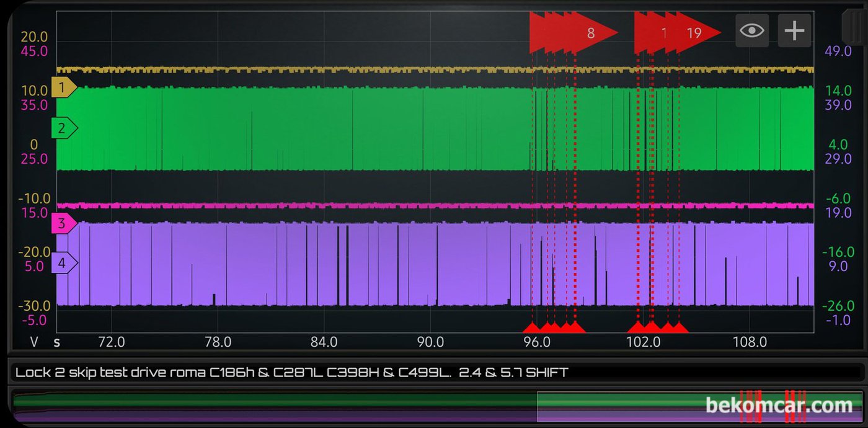Image resolution: width=868 pixels, height=428 pixels.
Task: Toggle visibility with the eye icon
Action: (752, 30)
